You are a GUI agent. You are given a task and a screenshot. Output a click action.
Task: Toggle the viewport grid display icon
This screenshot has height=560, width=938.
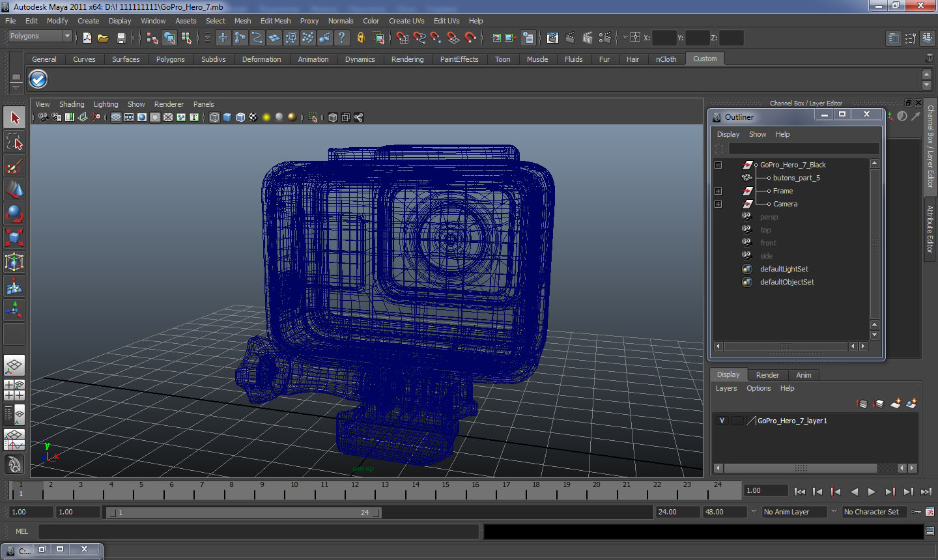(x=116, y=117)
